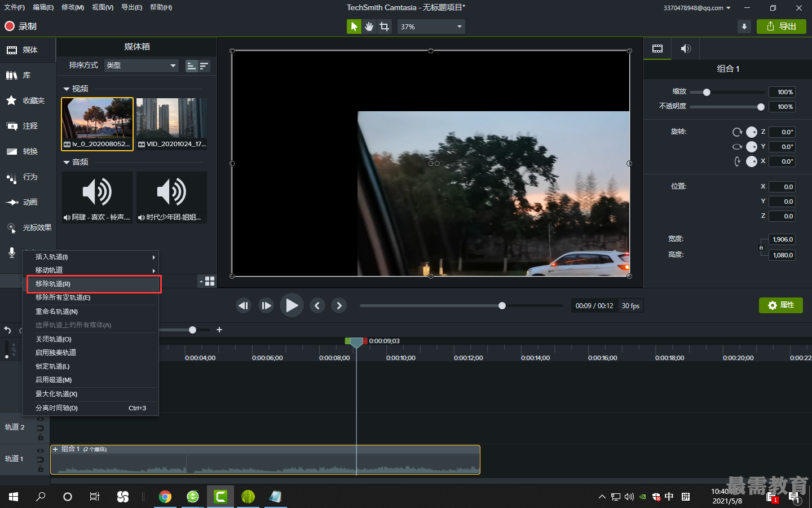Open the 库 library panel
This screenshot has height=508, width=812.
[28, 75]
